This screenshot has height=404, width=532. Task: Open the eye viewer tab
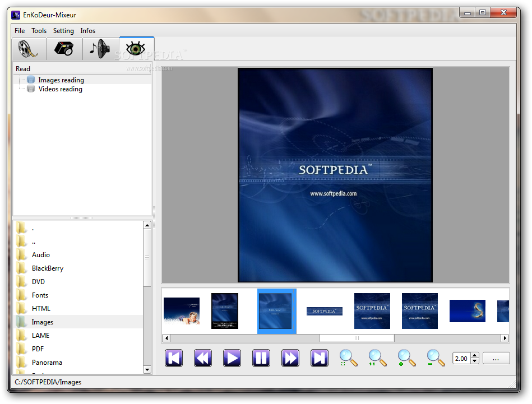pos(136,49)
